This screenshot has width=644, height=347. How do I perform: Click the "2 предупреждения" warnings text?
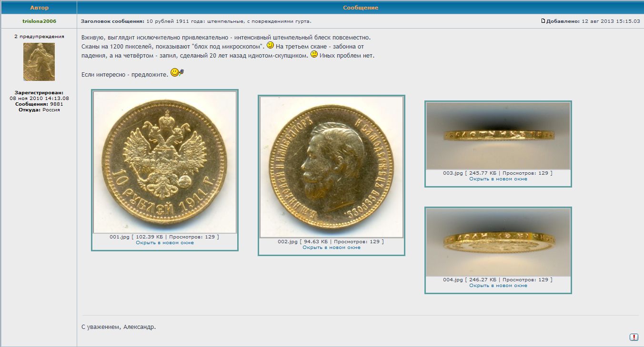pyautogui.click(x=39, y=36)
